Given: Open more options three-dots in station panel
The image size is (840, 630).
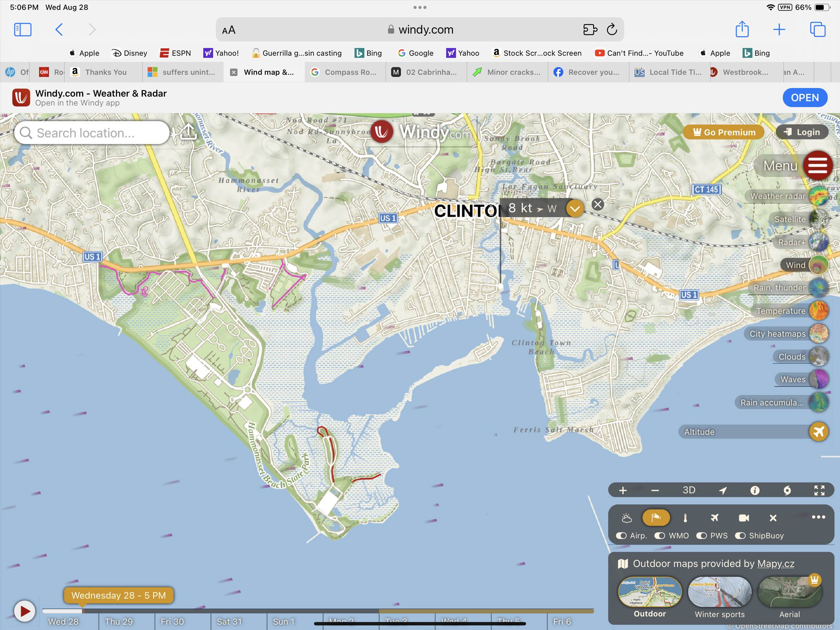Looking at the screenshot, I should coord(818,517).
